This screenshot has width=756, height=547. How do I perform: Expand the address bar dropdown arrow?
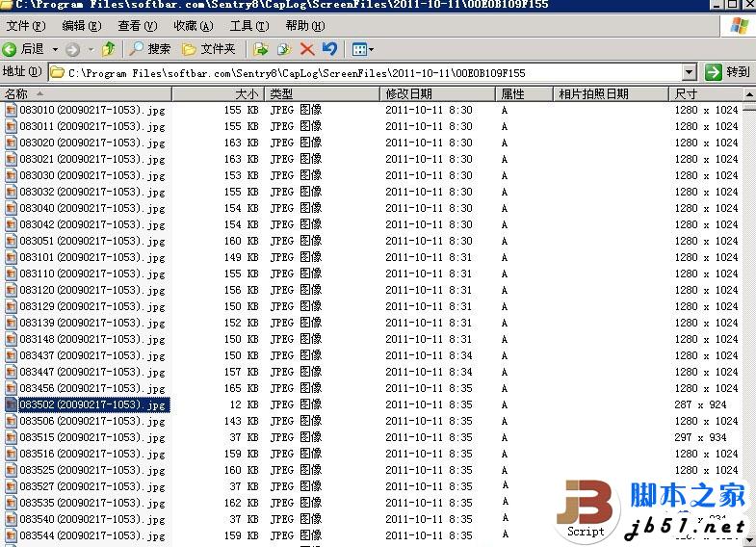tap(690, 73)
